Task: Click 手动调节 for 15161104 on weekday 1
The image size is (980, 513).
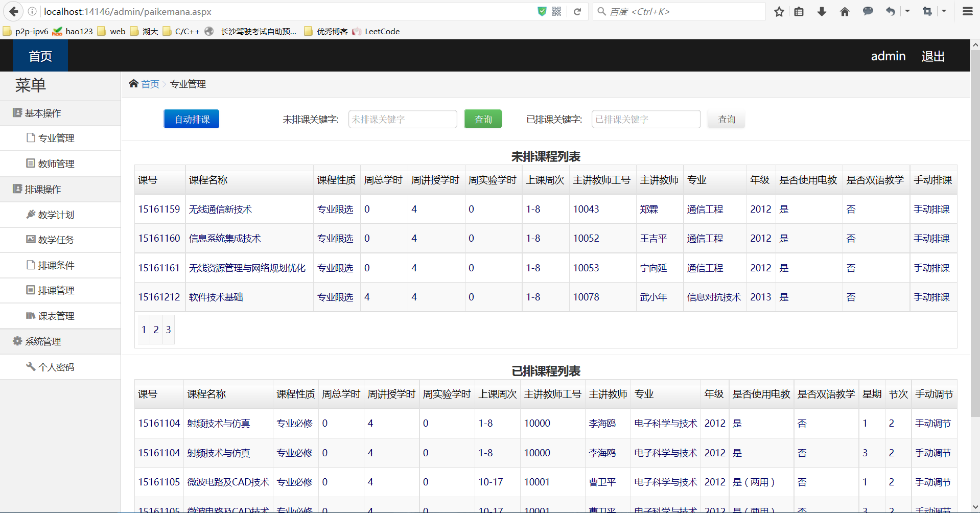Action: click(x=933, y=423)
